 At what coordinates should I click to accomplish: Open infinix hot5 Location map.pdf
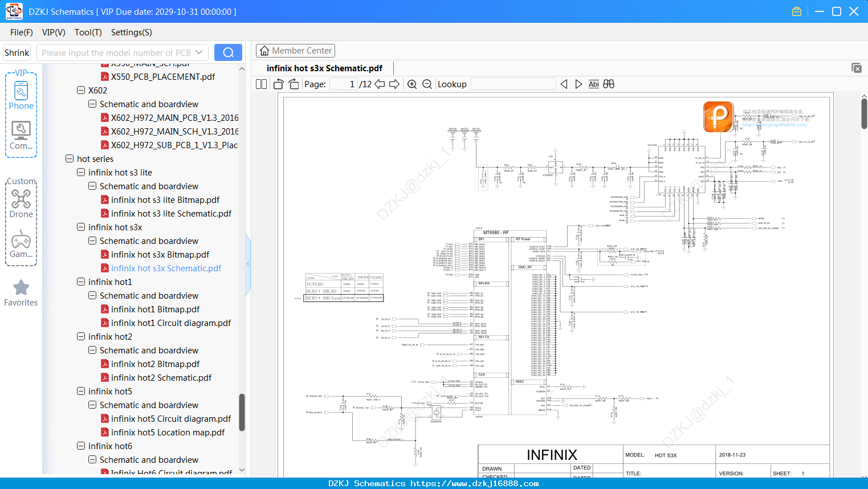point(168,432)
